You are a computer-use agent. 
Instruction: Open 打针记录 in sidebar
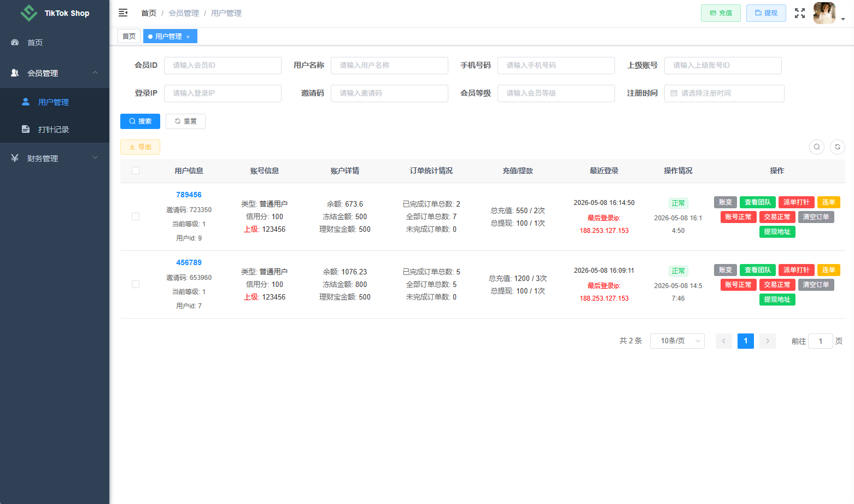(55, 130)
